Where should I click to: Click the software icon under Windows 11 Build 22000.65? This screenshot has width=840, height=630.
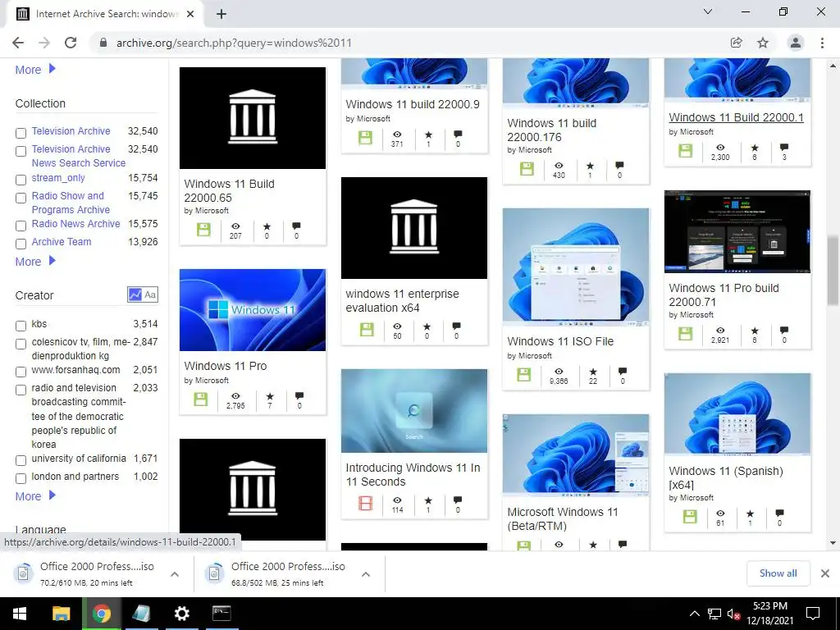pyautogui.click(x=203, y=230)
